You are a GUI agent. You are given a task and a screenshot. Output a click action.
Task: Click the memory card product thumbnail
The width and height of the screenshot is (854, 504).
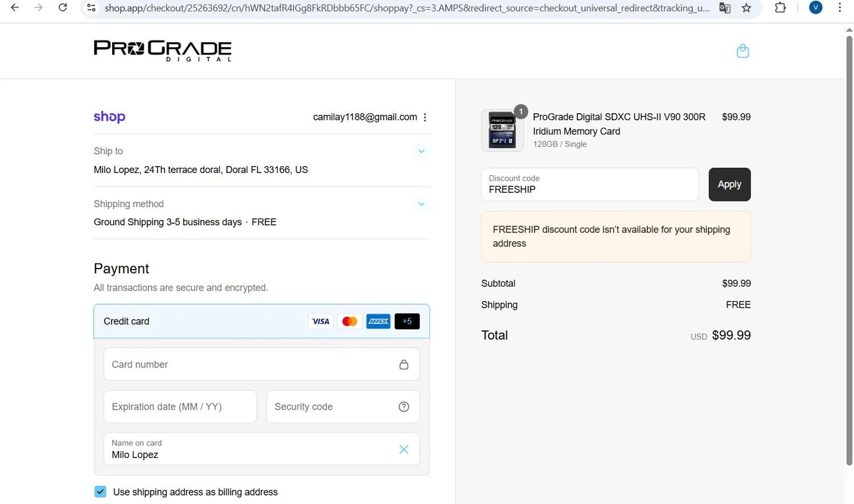502,130
